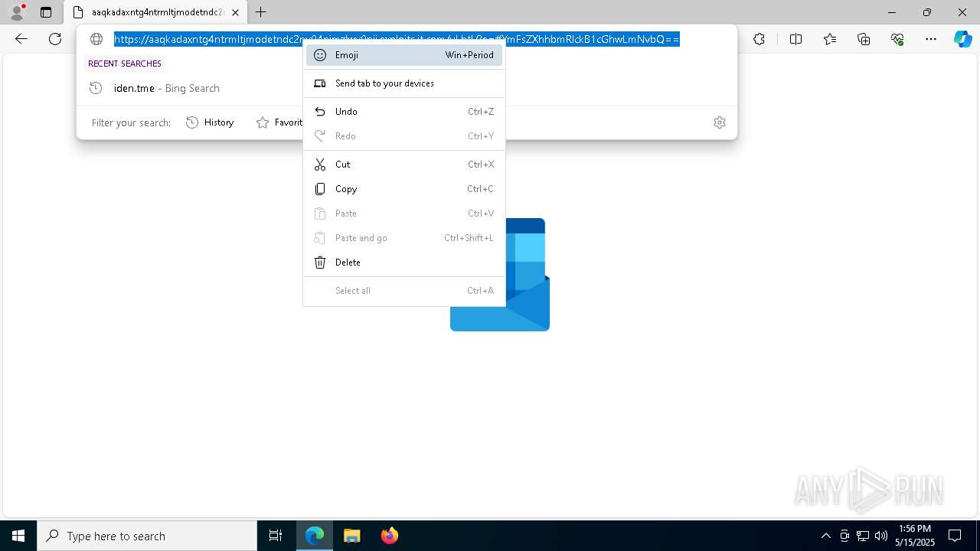980x551 pixels.
Task: Select iden.tme Bing Search suggestion
Action: click(407, 88)
